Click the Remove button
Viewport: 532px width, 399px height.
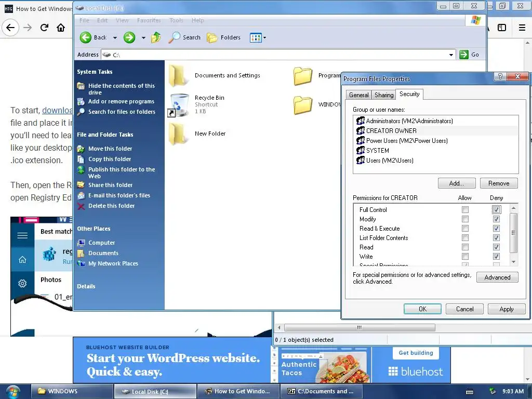(x=499, y=183)
